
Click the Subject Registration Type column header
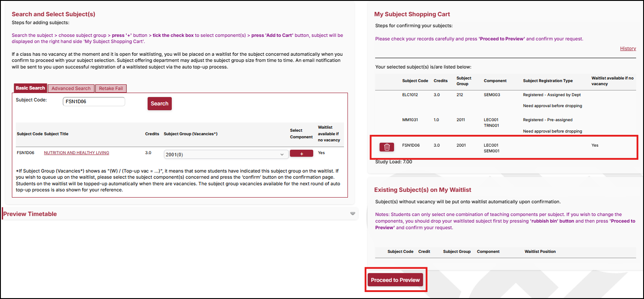coord(548,81)
